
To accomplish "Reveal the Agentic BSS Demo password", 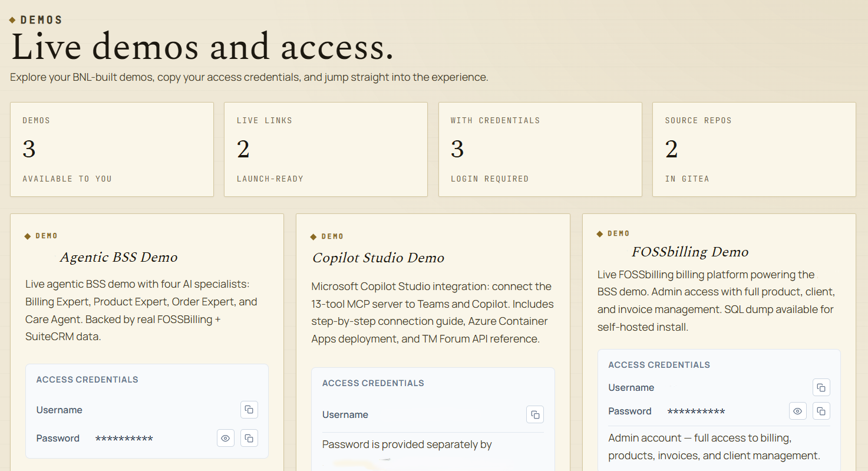I will coord(226,438).
